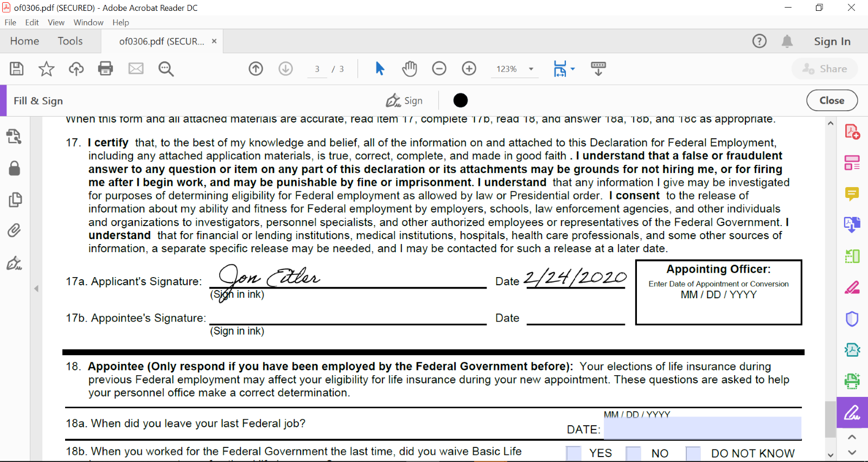Open the Edit menu
The width and height of the screenshot is (868, 462).
coord(32,22)
